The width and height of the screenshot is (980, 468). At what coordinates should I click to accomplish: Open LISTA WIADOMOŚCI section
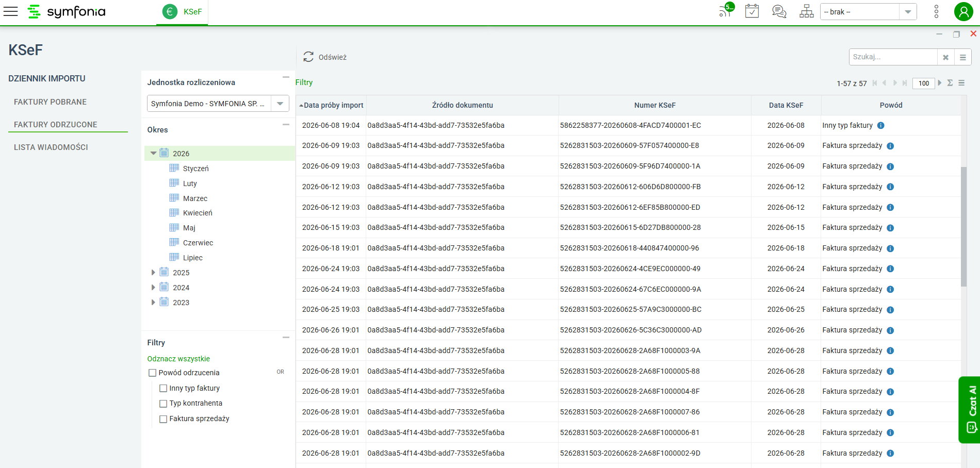click(51, 147)
